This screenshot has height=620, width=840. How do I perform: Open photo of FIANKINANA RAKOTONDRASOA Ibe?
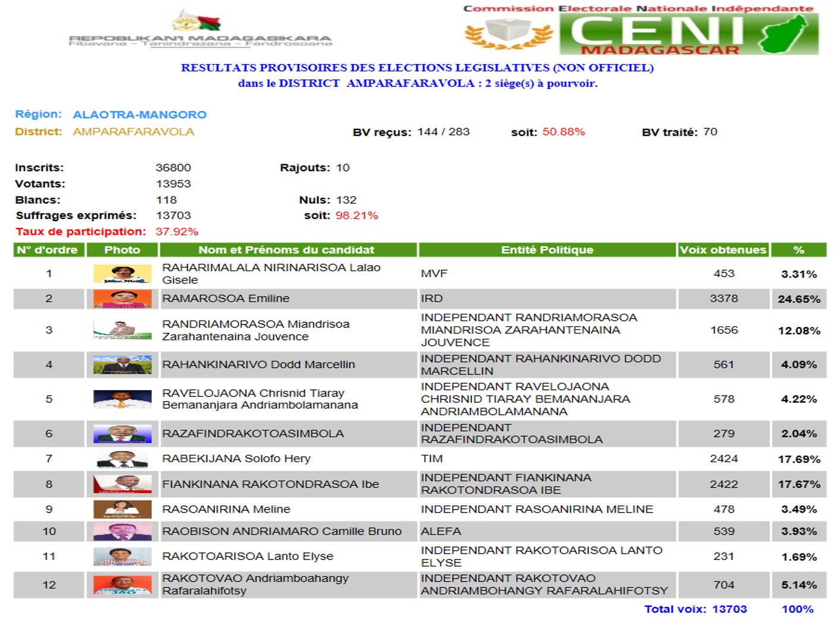(x=122, y=484)
